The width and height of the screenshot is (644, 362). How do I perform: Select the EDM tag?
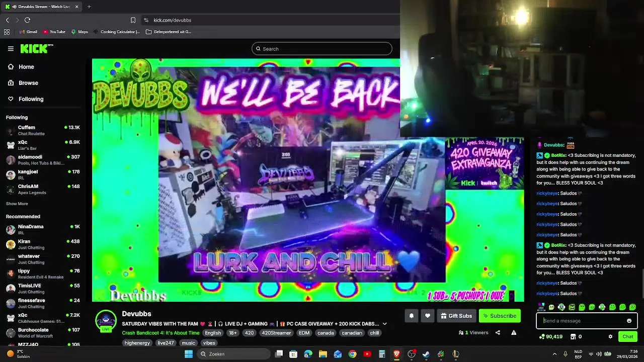click(x=304, y=333)
